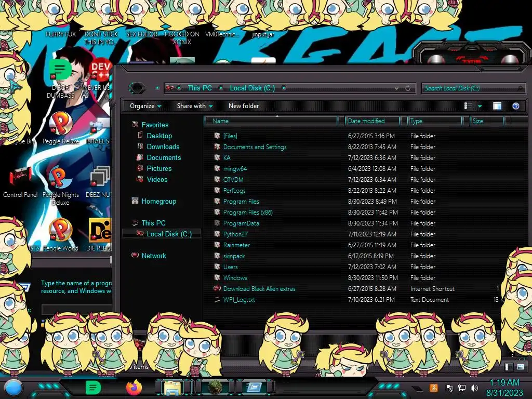Open Peggle Nights Deluxe desktop shortcut

[61, 186]
